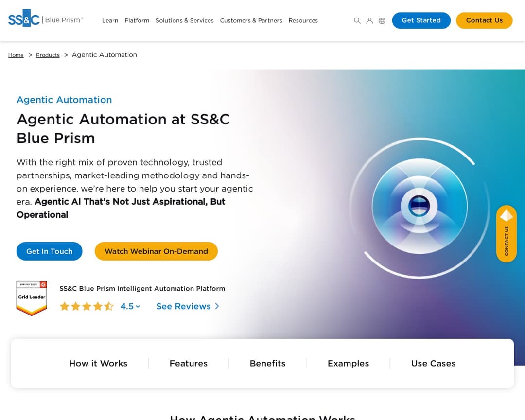Select the Features section tab
Screen dimensions: 525x420
pyautogui.click(x=189, y=363)
